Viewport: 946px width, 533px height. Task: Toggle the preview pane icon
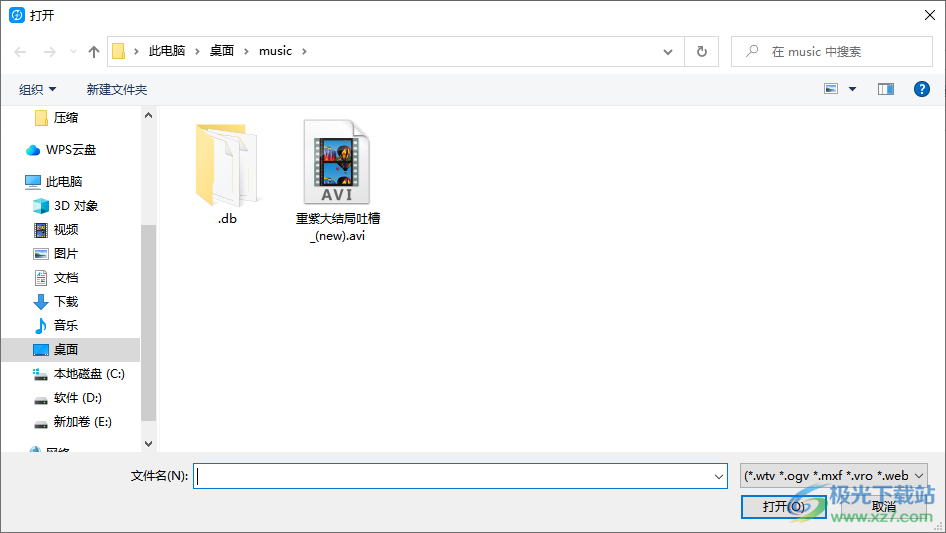(885, 89)
